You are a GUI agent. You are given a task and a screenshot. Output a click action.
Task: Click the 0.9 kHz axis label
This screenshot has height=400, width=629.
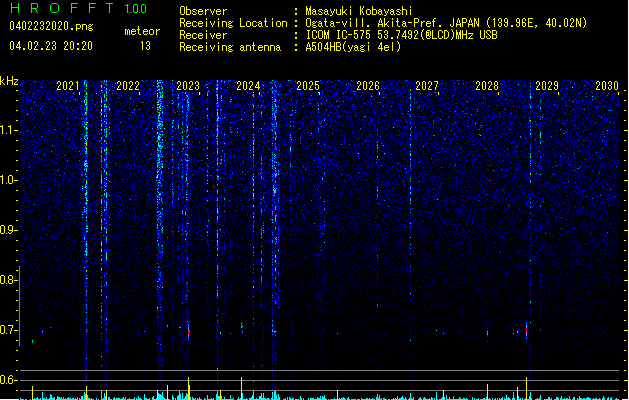pyautogui.click(x=8, y=230)
